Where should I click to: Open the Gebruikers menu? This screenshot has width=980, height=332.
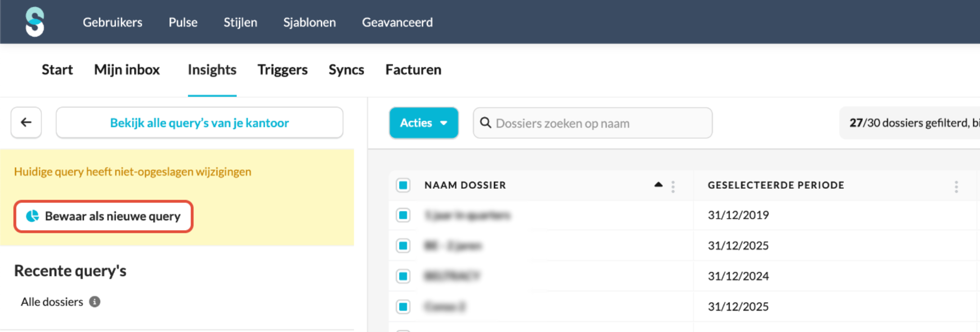pyautogui.click(x=113, y=22)
